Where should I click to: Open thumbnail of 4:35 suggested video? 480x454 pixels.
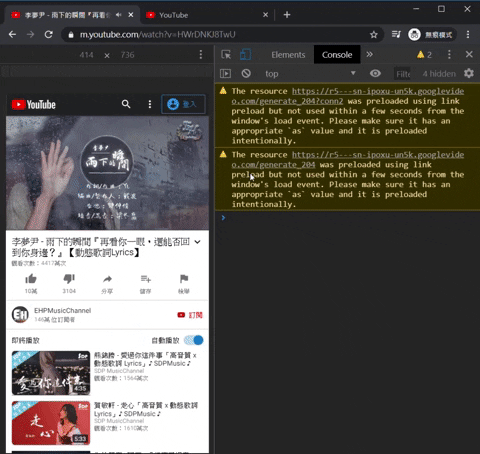pyautogui.click(x=51, y=373)
